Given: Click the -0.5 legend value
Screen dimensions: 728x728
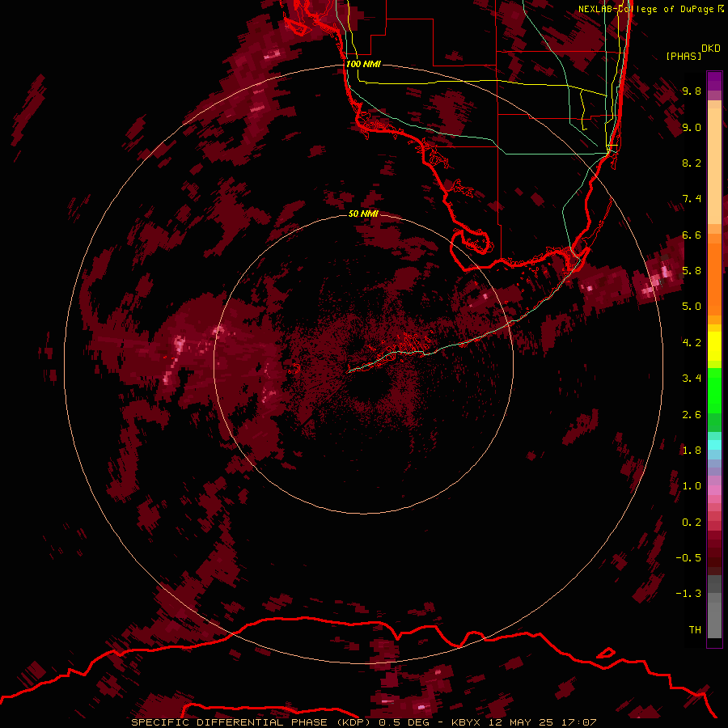Looking at the screenshot, I should [x=688, y=558].
